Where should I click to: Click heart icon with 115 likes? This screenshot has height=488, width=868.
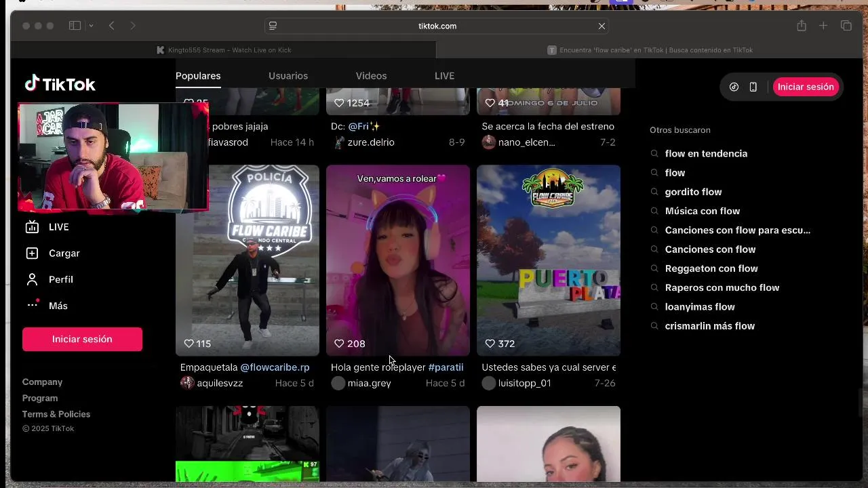189,344
